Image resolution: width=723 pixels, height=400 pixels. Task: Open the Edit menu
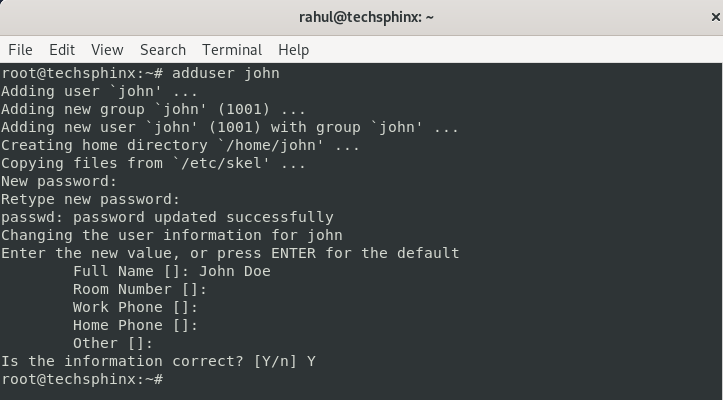[62, 50]
